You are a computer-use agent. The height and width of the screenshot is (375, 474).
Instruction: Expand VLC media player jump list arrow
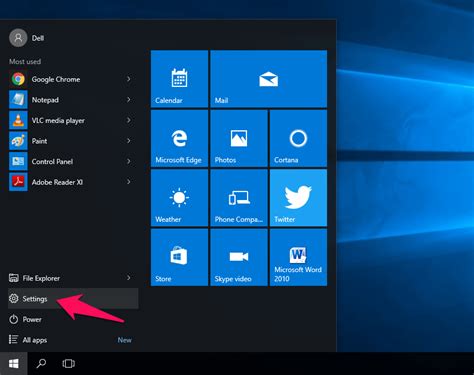(x=129, y=120)
